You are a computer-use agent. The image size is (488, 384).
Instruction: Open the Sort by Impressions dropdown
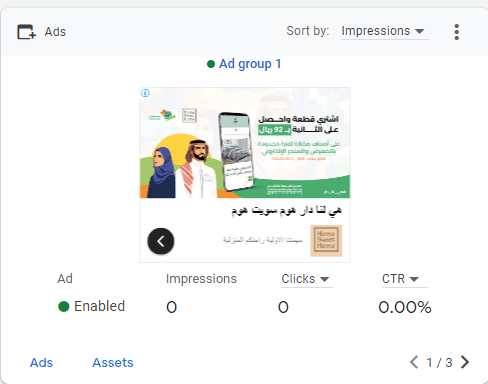point(384,31)
